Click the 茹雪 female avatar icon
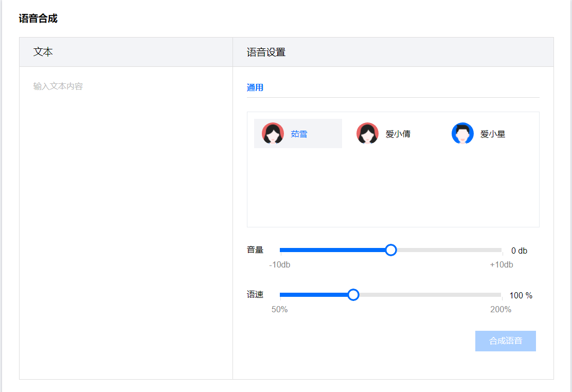The height and width of the screenshot is (392, 572). click(x=273, y=134)
